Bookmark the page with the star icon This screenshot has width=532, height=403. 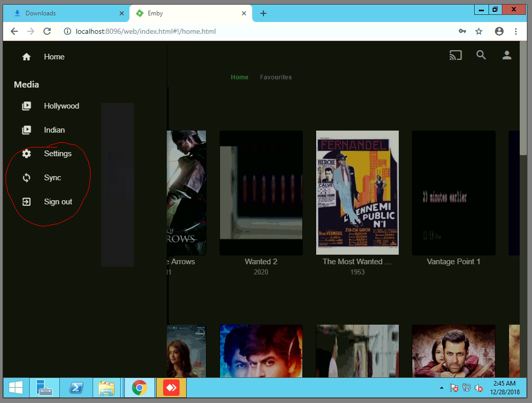coord(479,31)
